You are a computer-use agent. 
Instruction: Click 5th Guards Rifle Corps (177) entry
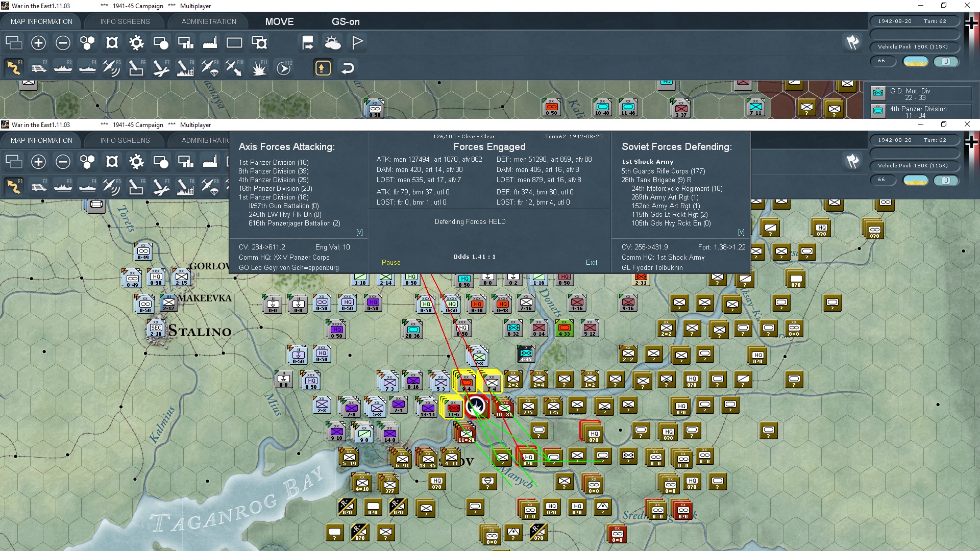coord(663,171)
